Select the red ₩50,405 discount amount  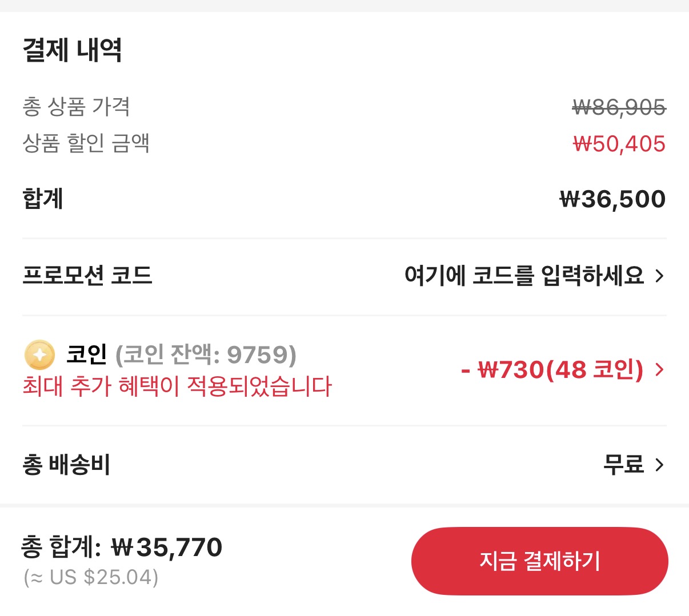pos(619,144)
